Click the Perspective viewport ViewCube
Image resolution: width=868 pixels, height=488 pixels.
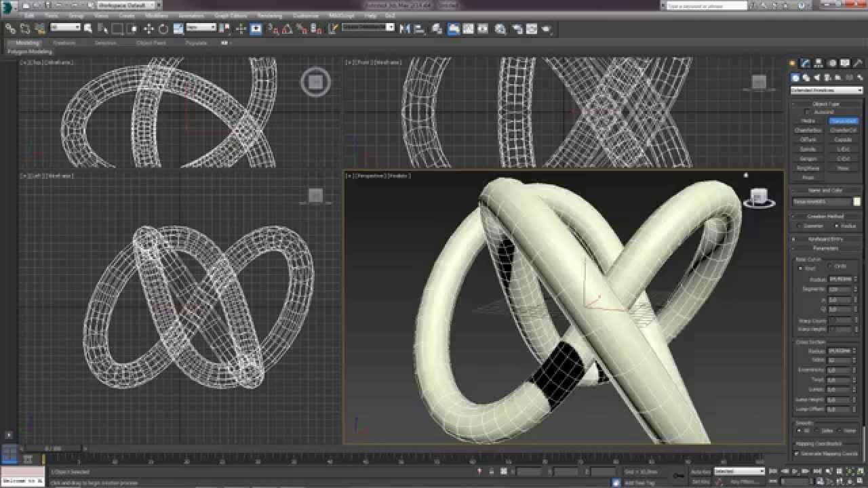(759, 197)
